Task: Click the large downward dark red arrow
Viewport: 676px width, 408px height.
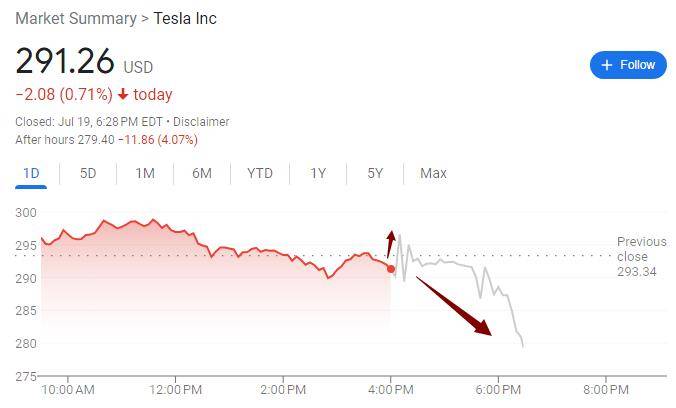Action: pos(454,306)
